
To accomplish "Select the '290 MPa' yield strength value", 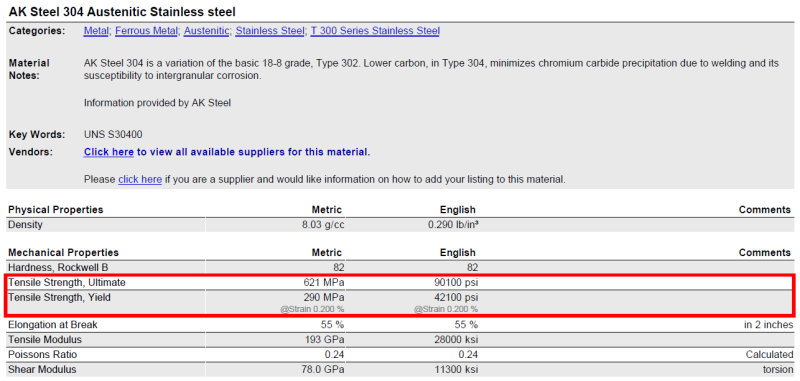I will [x=324, y=297].
